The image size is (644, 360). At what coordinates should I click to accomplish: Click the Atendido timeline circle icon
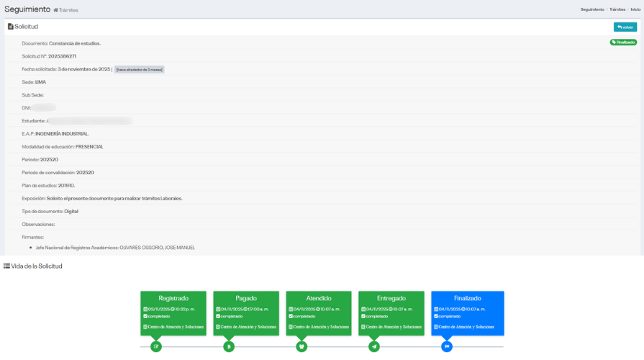click(x=301, y=346)
